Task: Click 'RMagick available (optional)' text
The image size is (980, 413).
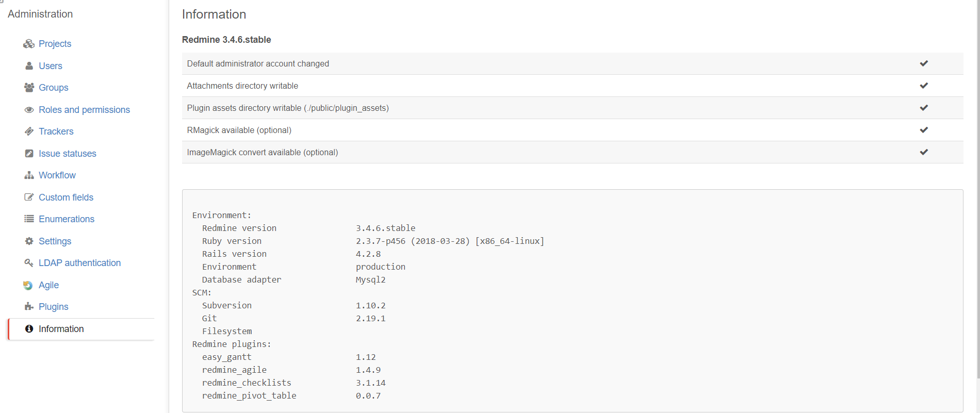Action: [x=239, y=130]
